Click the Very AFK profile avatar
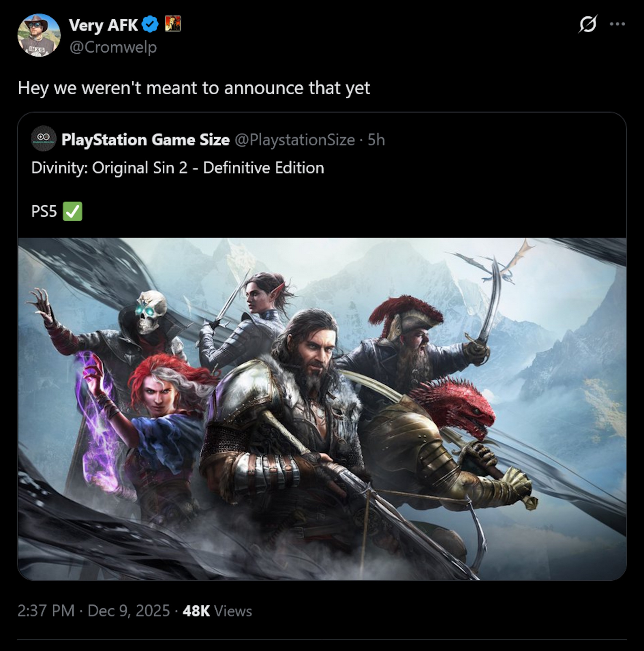644x651 pixels. (x=39, y=35)
